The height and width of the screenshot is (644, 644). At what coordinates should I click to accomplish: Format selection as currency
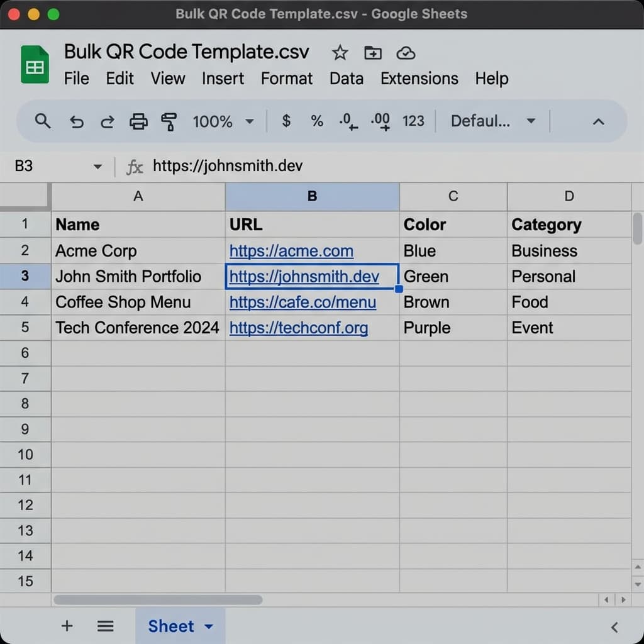coord(286,121)
